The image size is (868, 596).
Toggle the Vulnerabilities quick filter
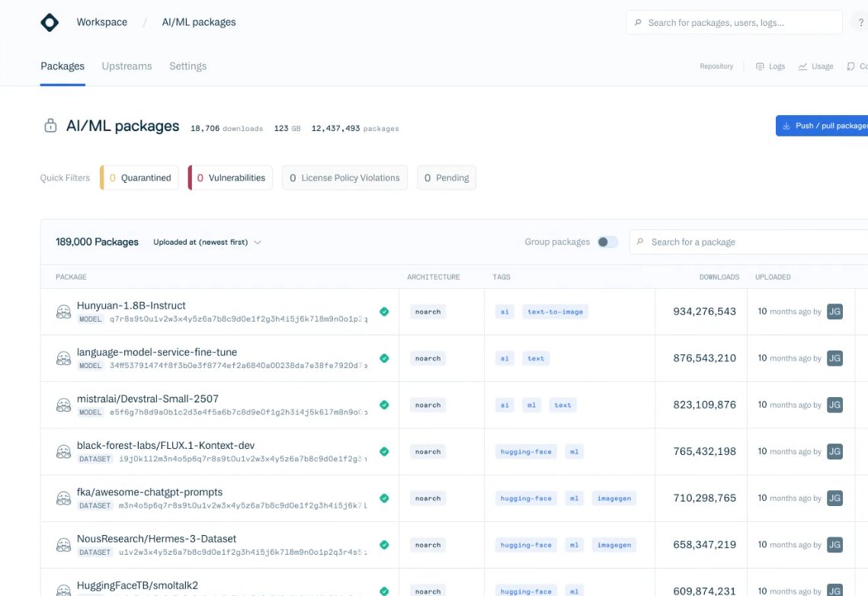(x=230, y=178)
